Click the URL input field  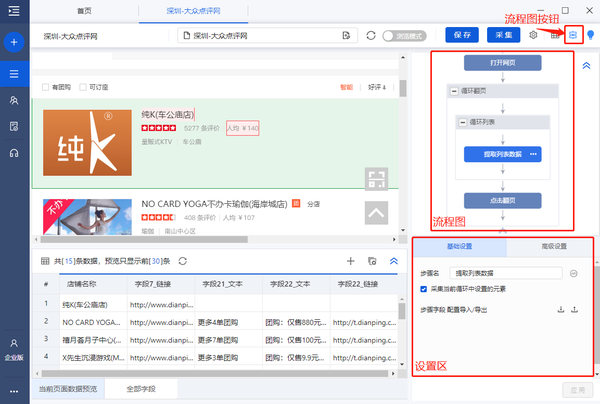(x=267, y=36)
